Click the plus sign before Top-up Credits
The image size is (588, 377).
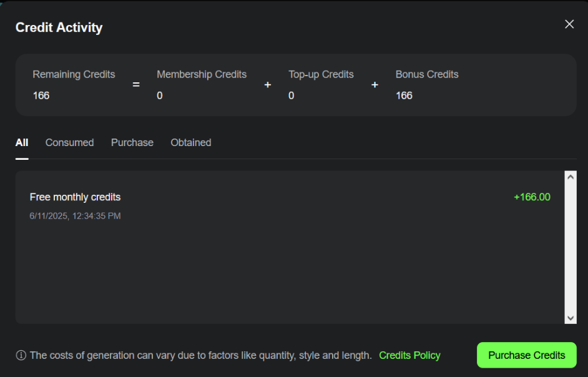click(x=267, y=85)
